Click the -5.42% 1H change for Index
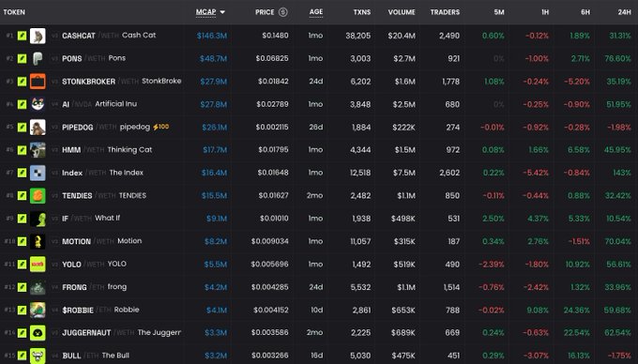This screenshot has width=638, height=364. pos(536,173)
